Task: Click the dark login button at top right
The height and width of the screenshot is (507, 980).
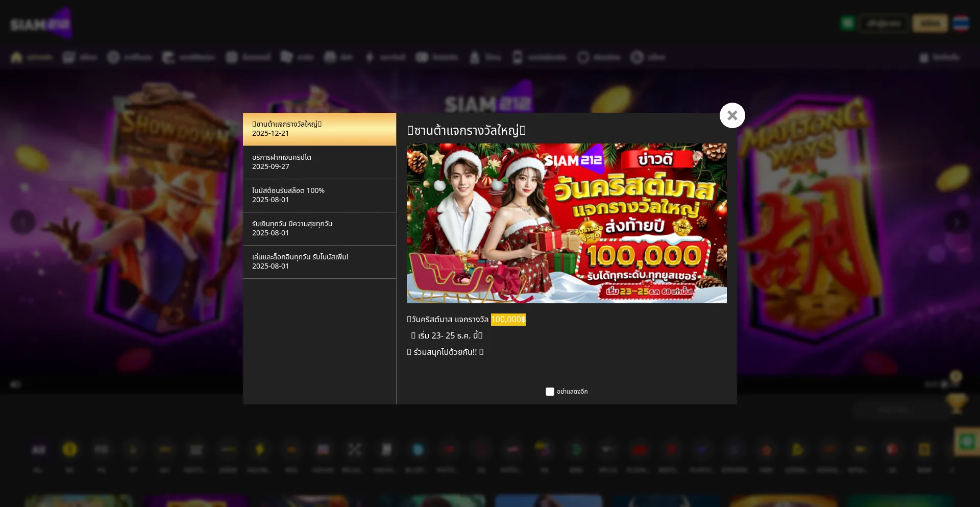Action: point(885,23)
